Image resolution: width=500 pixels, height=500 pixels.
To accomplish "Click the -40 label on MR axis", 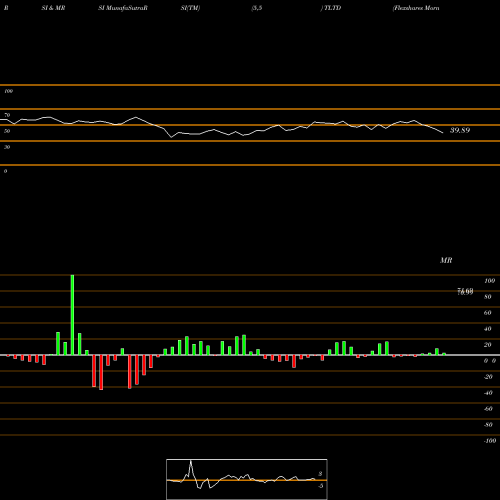I will (x=488, y=393).
